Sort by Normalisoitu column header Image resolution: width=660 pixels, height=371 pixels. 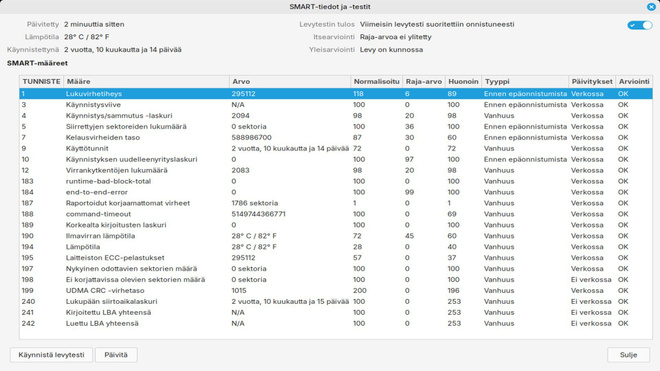[376, 81]
